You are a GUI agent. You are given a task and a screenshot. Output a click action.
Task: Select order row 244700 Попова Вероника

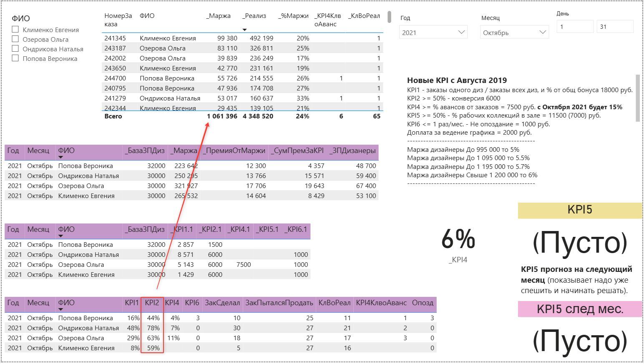243,78
